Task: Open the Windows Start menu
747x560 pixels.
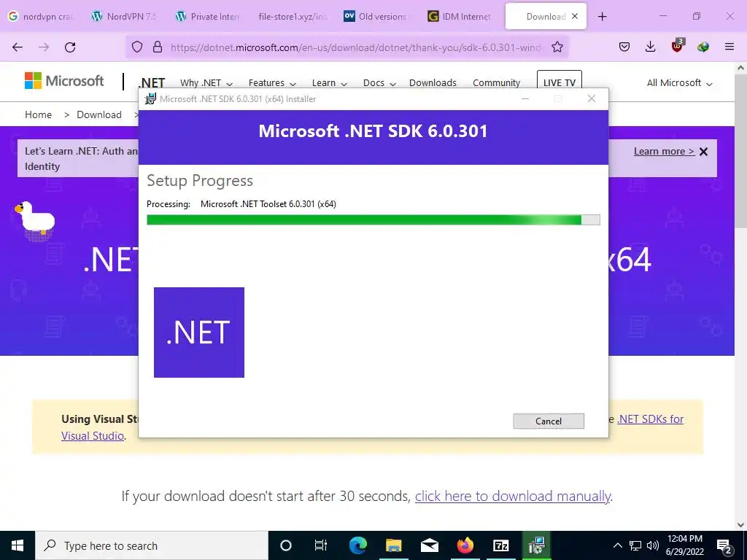Action: [18, 545]
